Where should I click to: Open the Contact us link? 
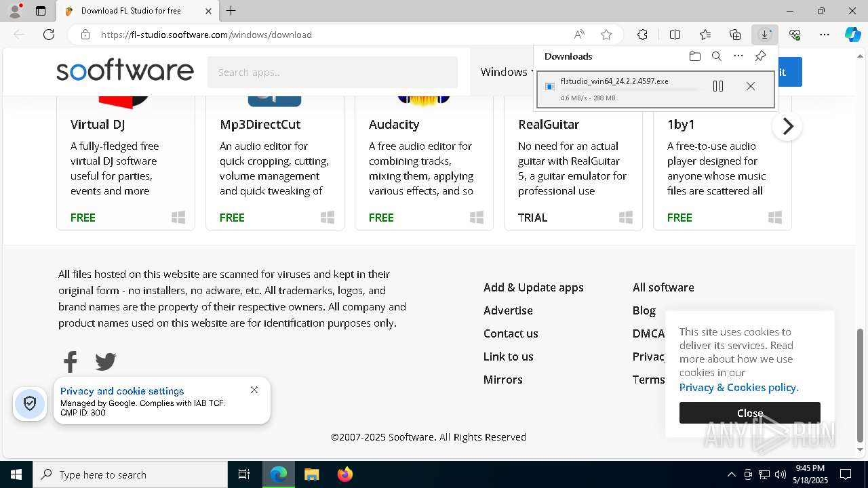511,333
